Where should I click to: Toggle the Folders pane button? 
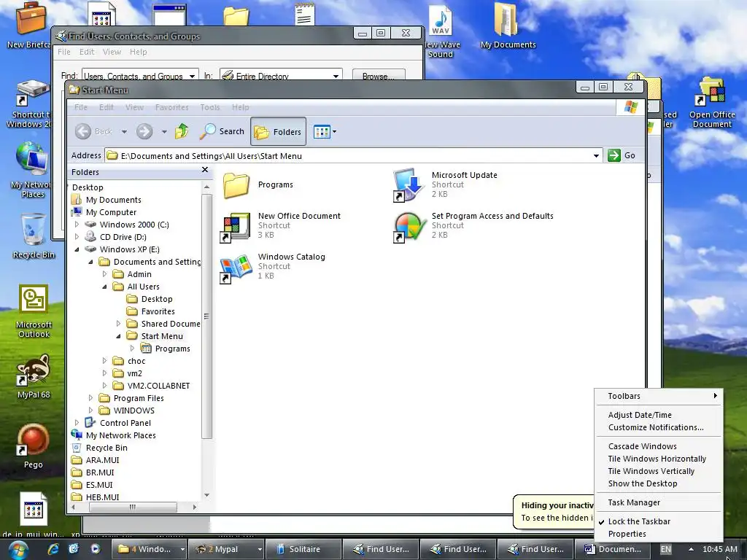coord(278,132)
